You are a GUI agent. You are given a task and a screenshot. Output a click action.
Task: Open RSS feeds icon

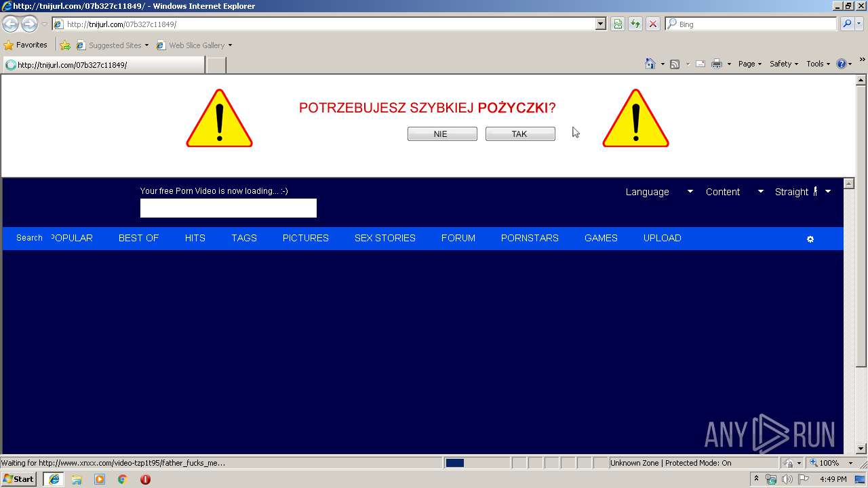[x=675, y=64]
